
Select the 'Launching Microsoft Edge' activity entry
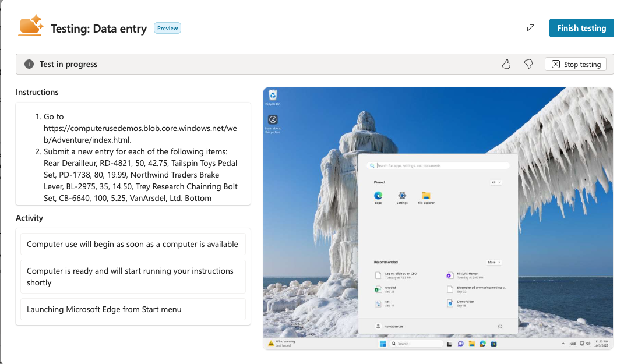[x=133, y=309]
